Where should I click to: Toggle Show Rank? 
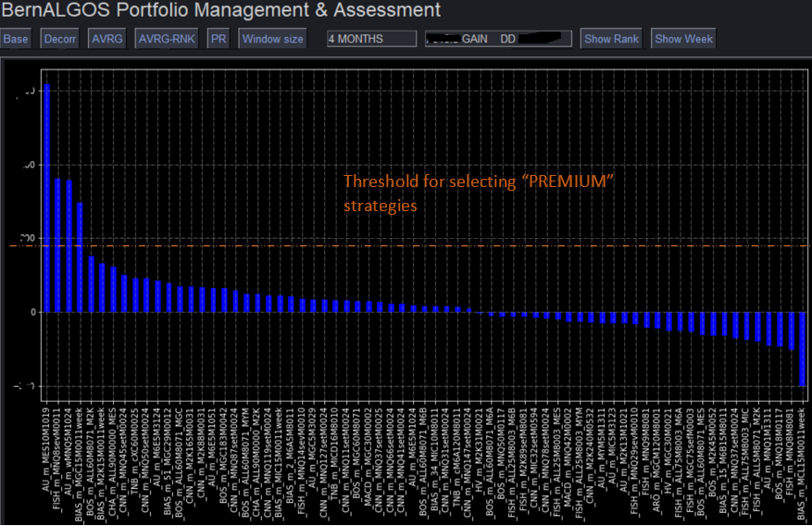click(x=611, y=39)
